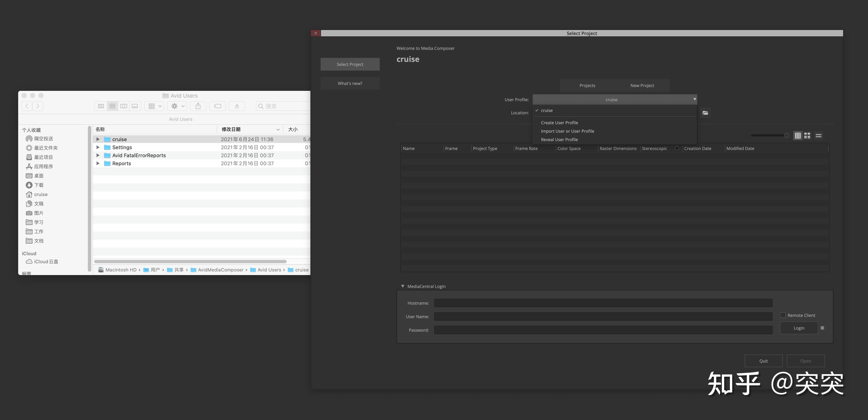Collapse the MediaCentral Login section
The image size is (868, 420).
403,286
